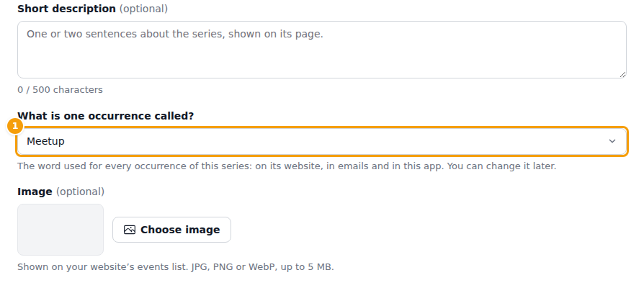Click the chevron arrow on Meetup dropdown
This screenshot has width=644, height=288.
point(612,141)
